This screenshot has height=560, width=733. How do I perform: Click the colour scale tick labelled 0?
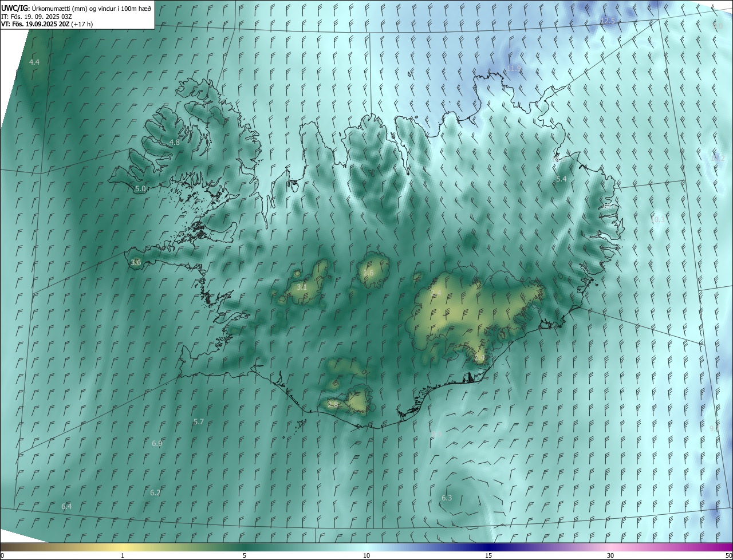pyautogui.click(x=2, y=555)
